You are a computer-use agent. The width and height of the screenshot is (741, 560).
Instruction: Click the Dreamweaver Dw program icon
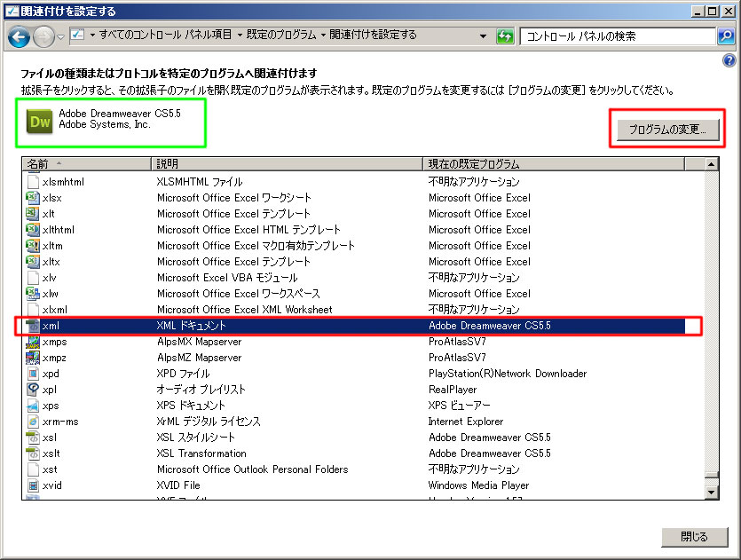(40, 122)
